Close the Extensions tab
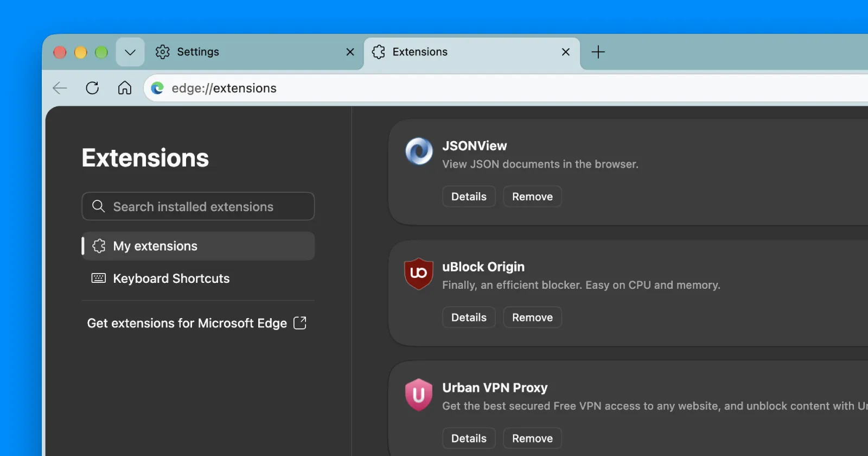This screenshot has width=868, height=456. click(566, 52)
